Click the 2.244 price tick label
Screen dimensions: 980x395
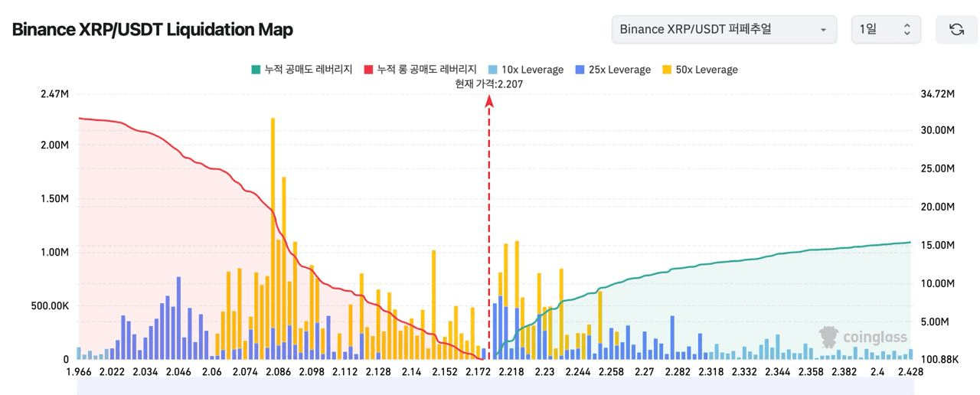tap(577, 371)
